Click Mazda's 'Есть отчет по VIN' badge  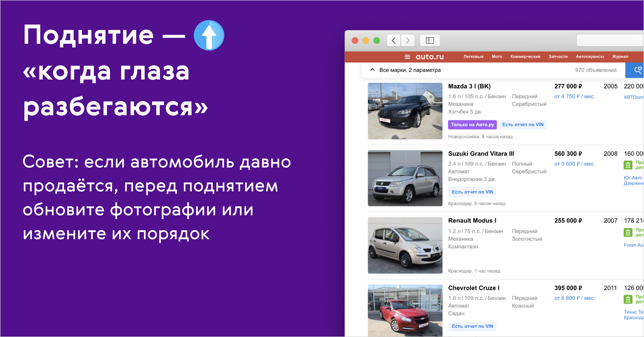[523, 125]
